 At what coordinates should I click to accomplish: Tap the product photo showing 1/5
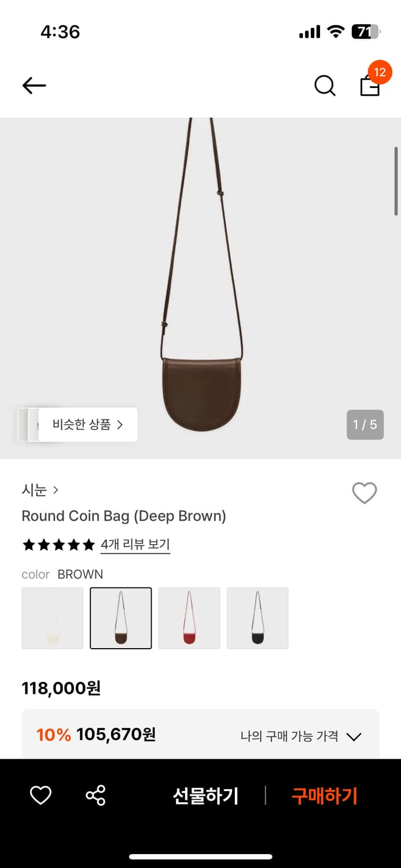tap(200, 284)
